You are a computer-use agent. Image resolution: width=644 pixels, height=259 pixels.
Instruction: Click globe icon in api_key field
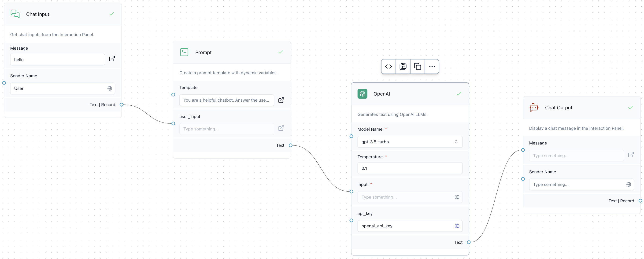(457, 226)
